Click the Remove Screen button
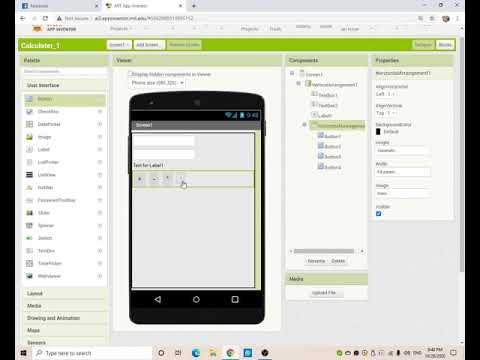This screenshot has height=360, width=480. (x=184, y=45)
